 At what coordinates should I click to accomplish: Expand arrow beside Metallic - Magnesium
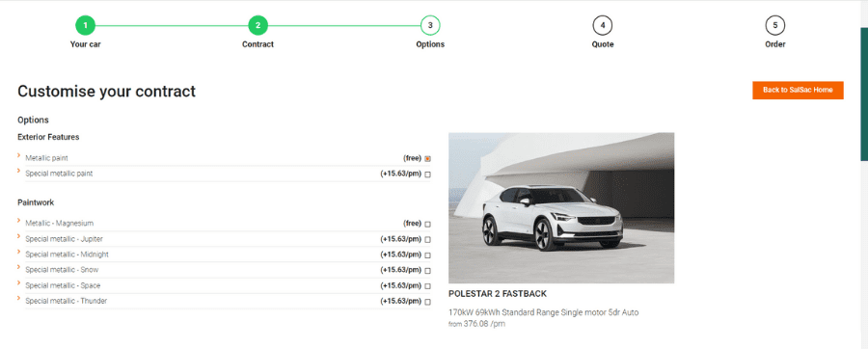pyautogui.click(x=19, y=221)
